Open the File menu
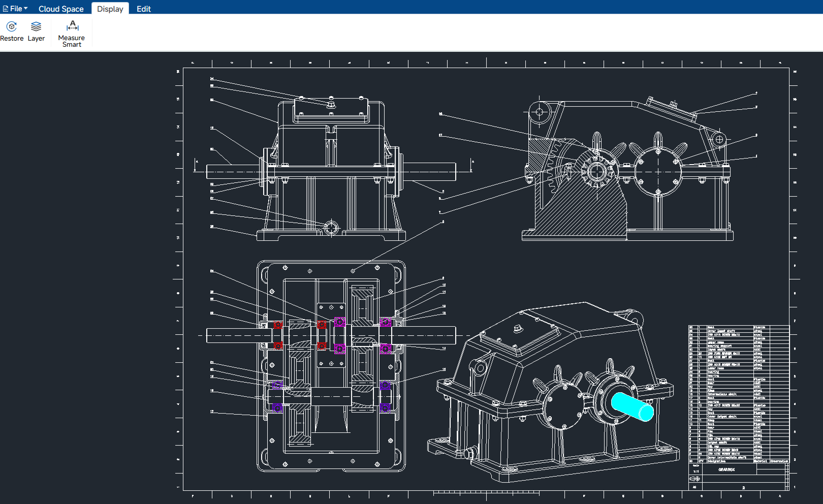Screen dimensions: 823x504 (15, 9)
